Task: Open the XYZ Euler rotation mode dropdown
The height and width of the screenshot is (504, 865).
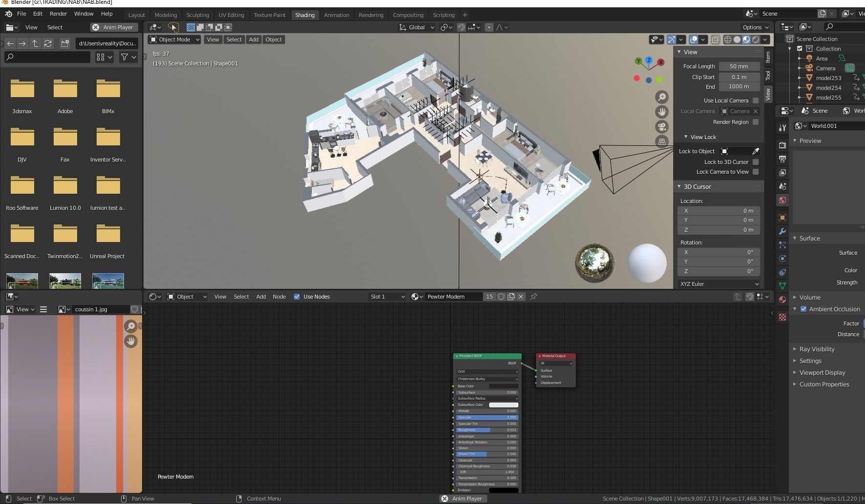Action: point(719,284)
